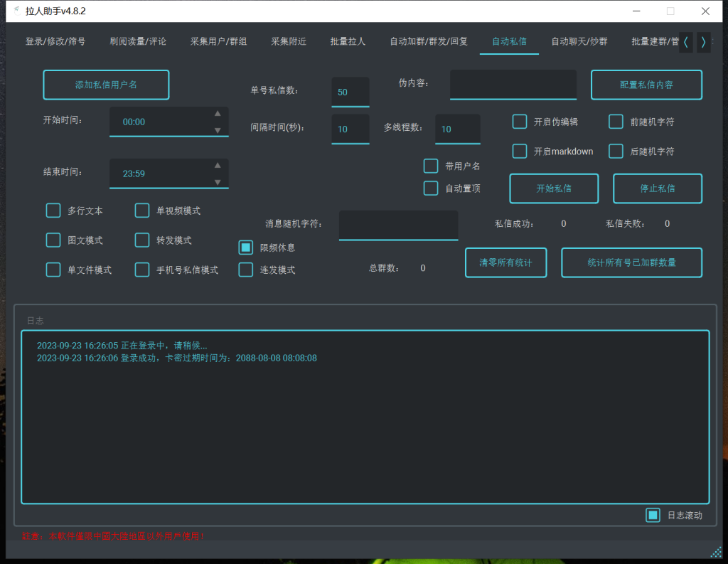The image size is (728, 564).
Task: Click the right chevron to scroll tabs
Action: (x=703, y=42)
